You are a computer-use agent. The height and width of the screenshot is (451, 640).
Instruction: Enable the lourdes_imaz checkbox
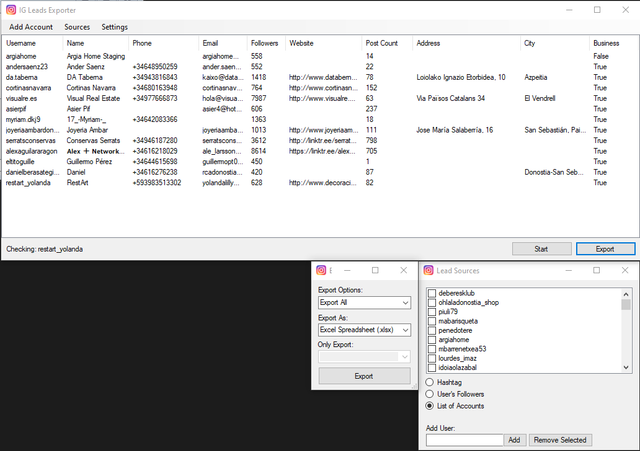coord(432,360)
